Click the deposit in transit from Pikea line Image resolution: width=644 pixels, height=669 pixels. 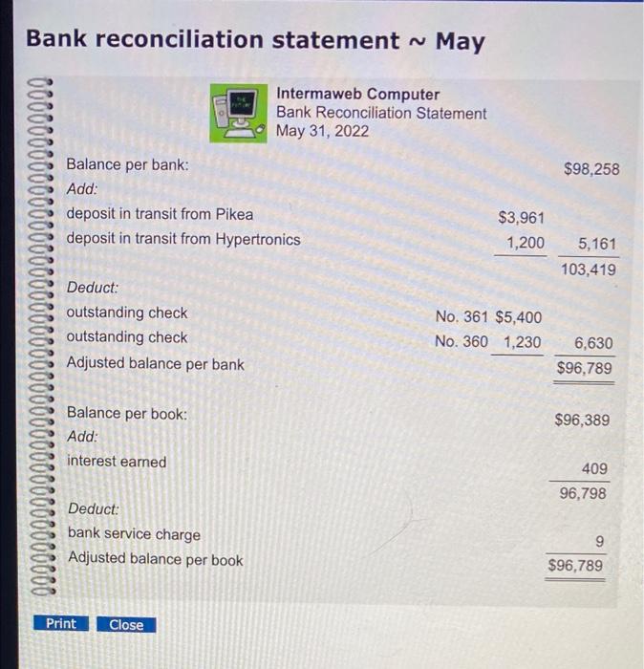point(160,214)
